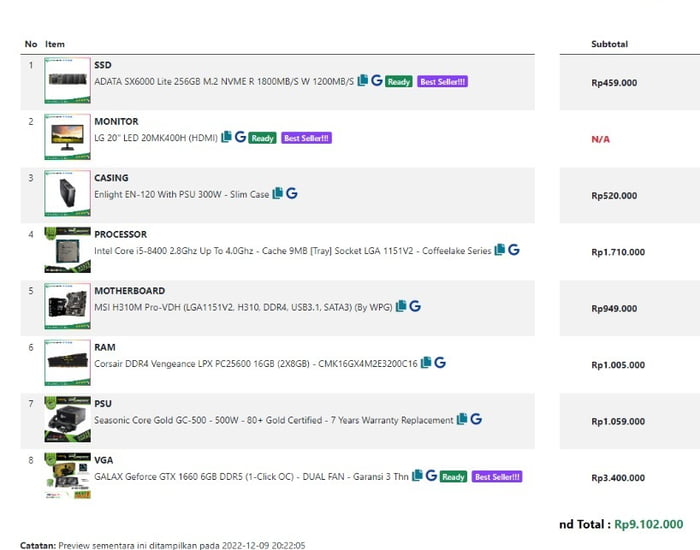
Task: Select the Rp520.000 subtotal value
Action: [614, 196]
